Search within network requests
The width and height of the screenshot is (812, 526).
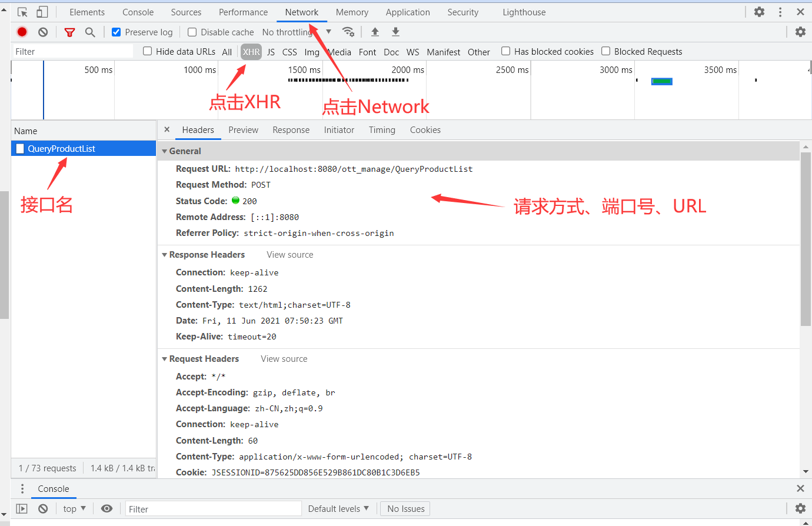point(90,32)
